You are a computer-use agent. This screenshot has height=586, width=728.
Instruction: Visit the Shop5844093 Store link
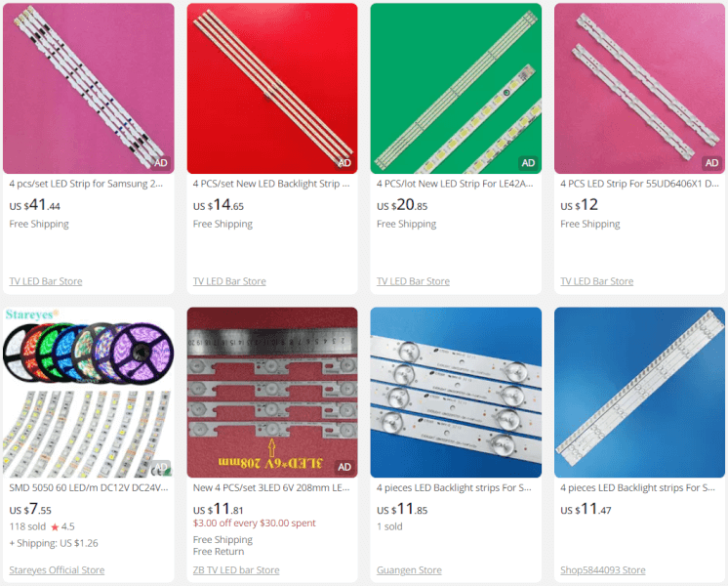click(x=603, y=569)
